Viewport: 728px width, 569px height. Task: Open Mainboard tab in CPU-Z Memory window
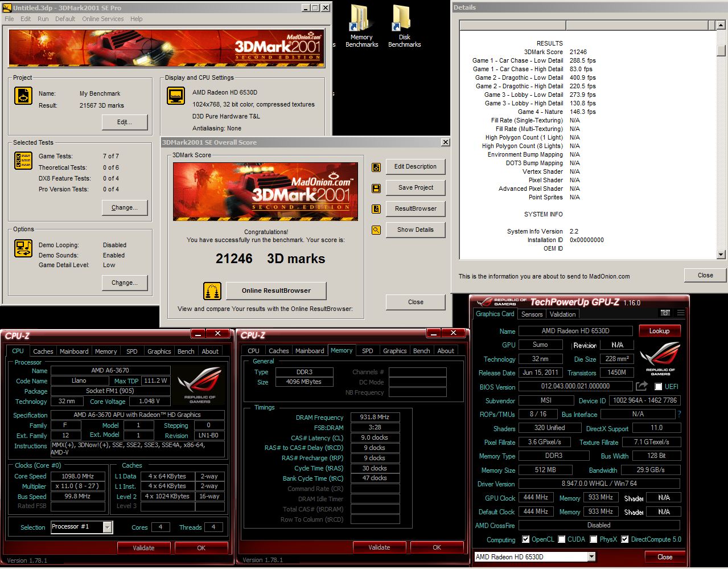tap(310, 351)
